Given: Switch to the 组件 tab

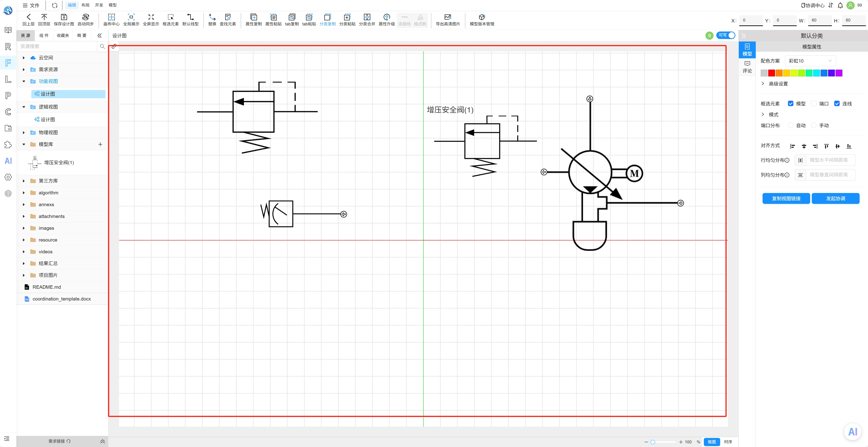Looking at the screenshot, I should [x=44, y=35].
